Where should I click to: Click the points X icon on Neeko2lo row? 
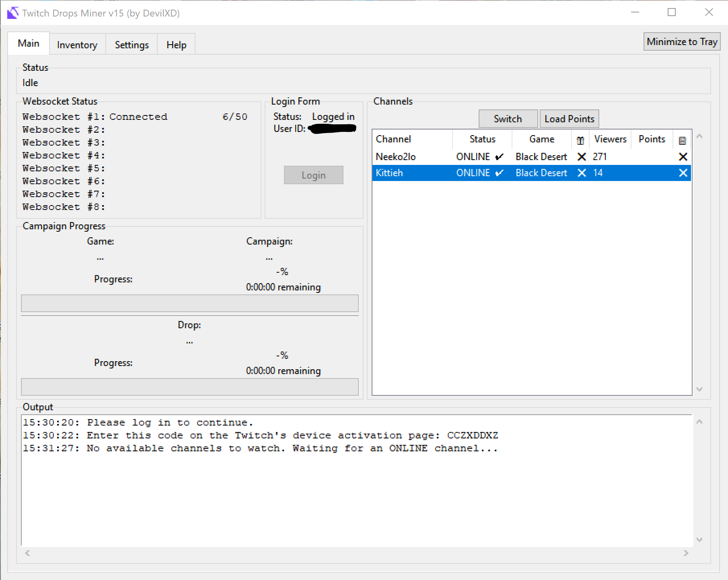pyautogui.click(x=683, y=156)
